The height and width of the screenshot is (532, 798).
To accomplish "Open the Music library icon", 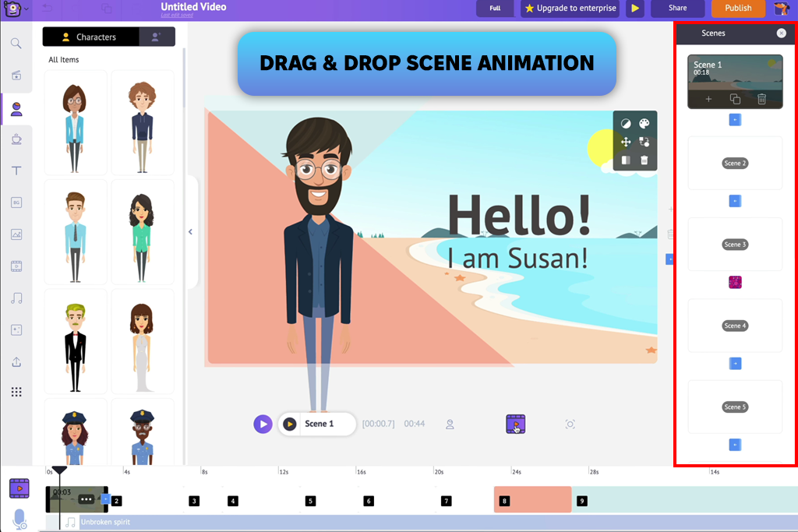I will [16, 298].
